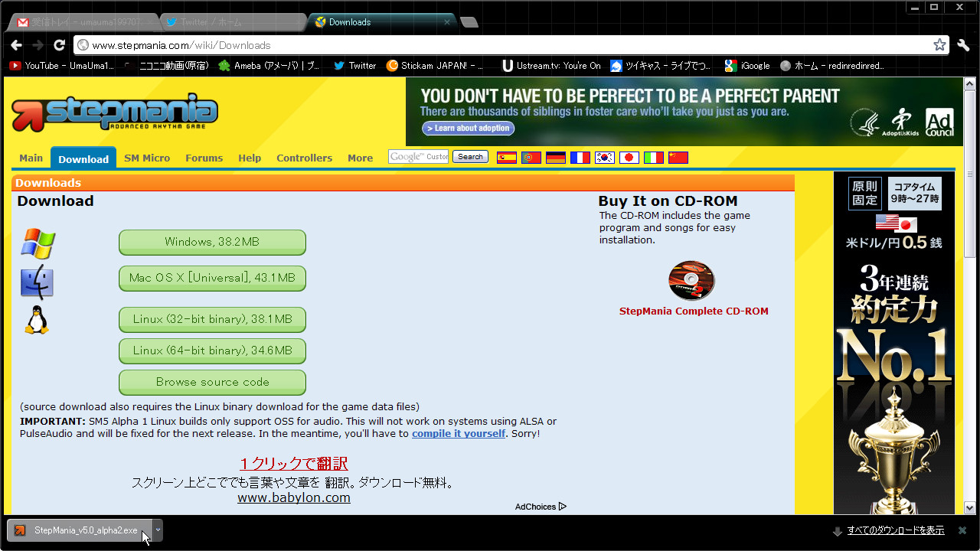Open the Ustream.tv bookmark
Screen dimensions: 980x551
pyautogui.click(x=552, y=66)
